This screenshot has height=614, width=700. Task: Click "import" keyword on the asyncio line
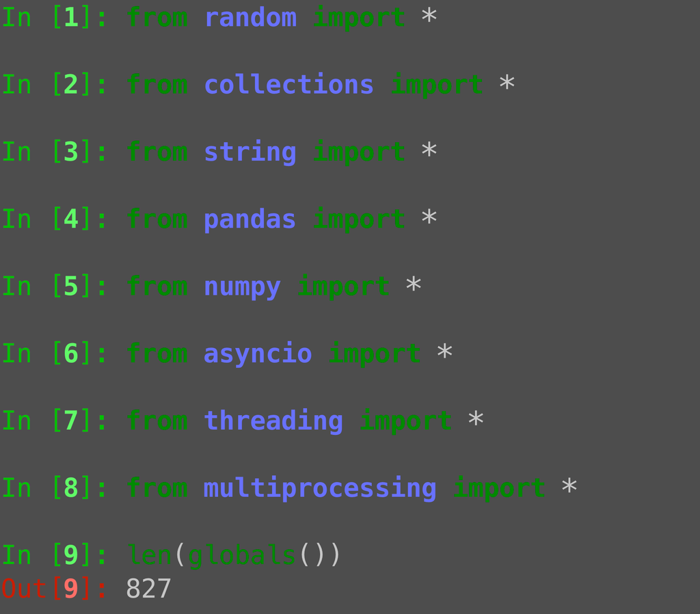pyautogui.click(x=375, y=353)
